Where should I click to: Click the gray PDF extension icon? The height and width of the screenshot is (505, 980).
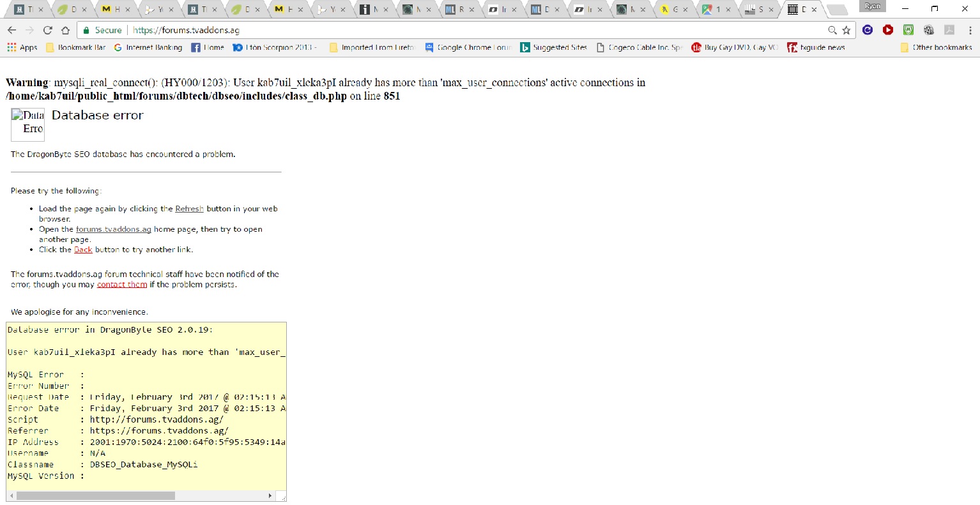[949, 29]
